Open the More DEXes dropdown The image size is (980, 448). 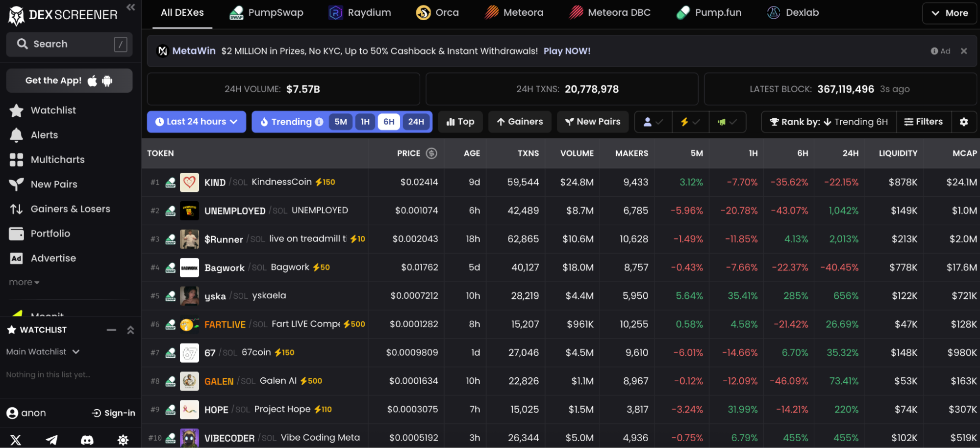950,13
